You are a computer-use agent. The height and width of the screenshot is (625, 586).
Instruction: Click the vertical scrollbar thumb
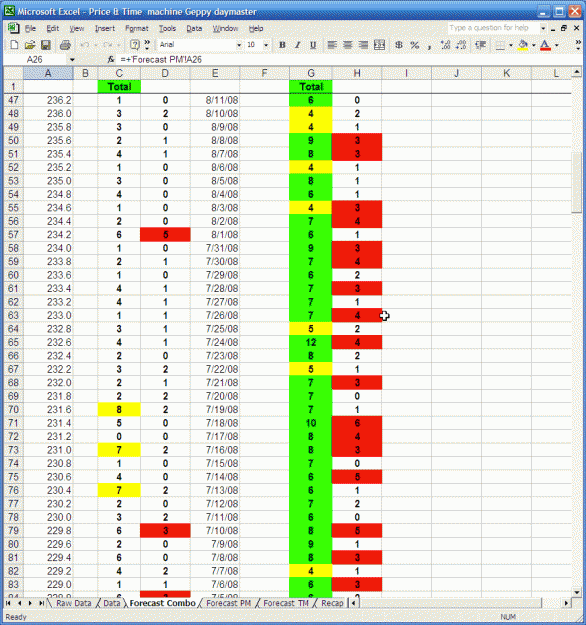click(x=576, y=183)
